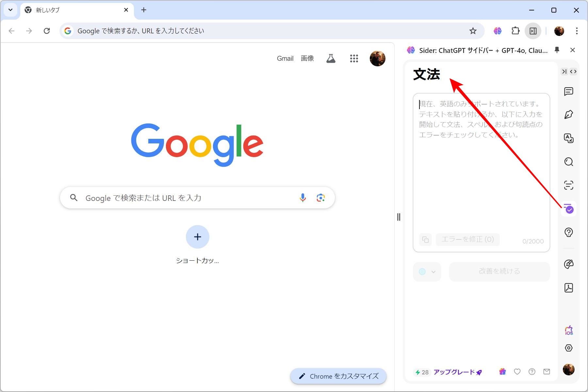The image size is (588, 392).
Task: Open the tab search dropdown arrow
Action: pyautogui.click(x=10, y=10)
